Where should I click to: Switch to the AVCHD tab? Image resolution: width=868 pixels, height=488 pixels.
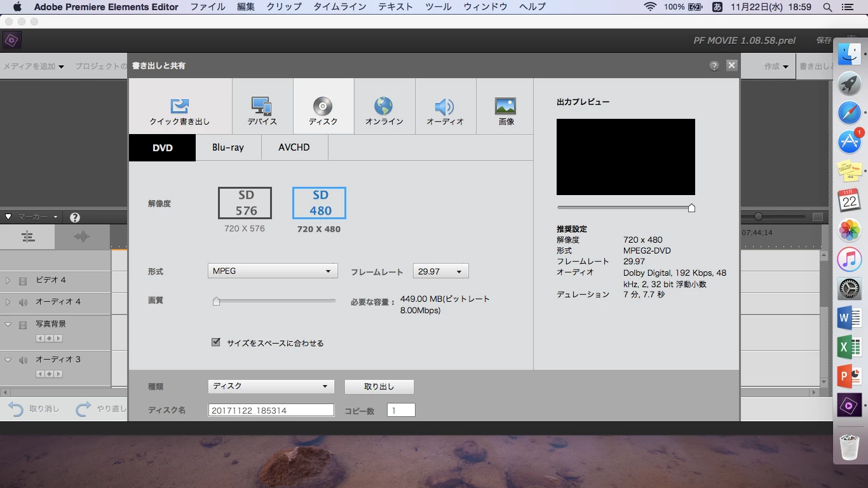[x=294, y=147]
